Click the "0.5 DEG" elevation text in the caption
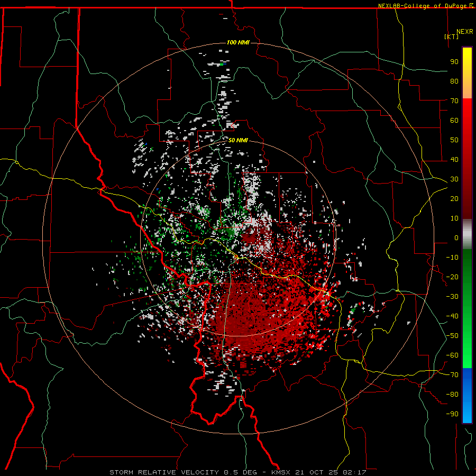 [x=240, y=472]
